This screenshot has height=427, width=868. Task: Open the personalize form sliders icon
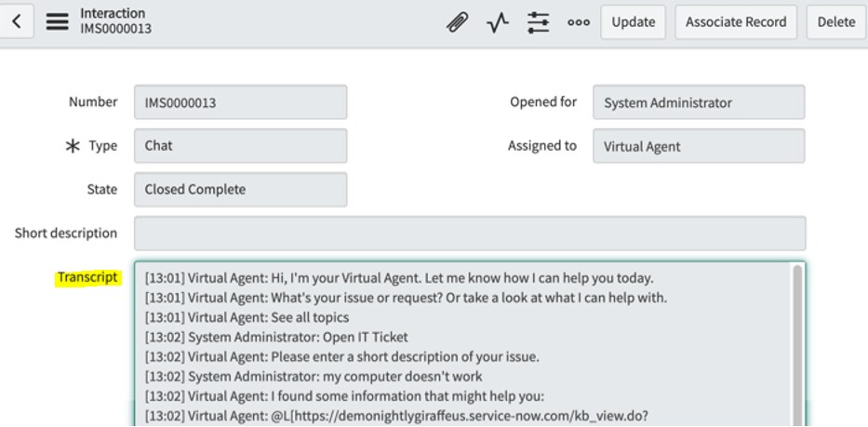[x=538, y=22]
